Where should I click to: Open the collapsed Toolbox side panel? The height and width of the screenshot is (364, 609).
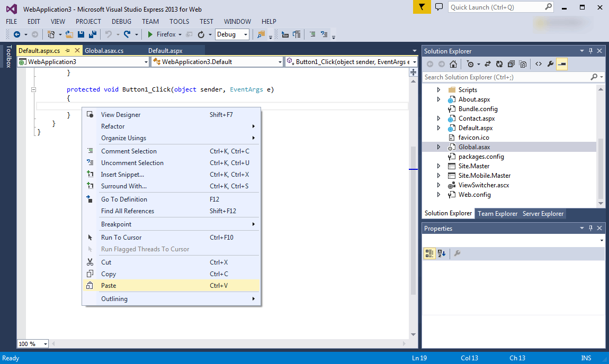[x=8, y=57]
